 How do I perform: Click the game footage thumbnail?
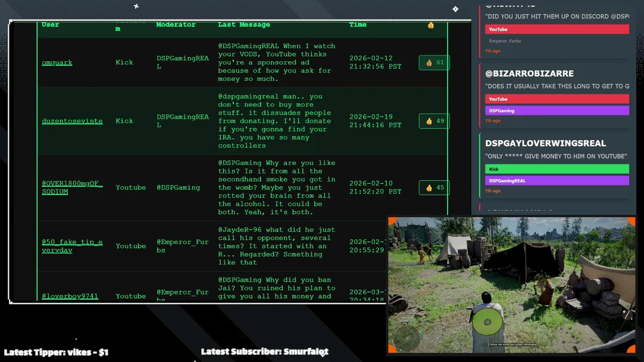(512, 285)
